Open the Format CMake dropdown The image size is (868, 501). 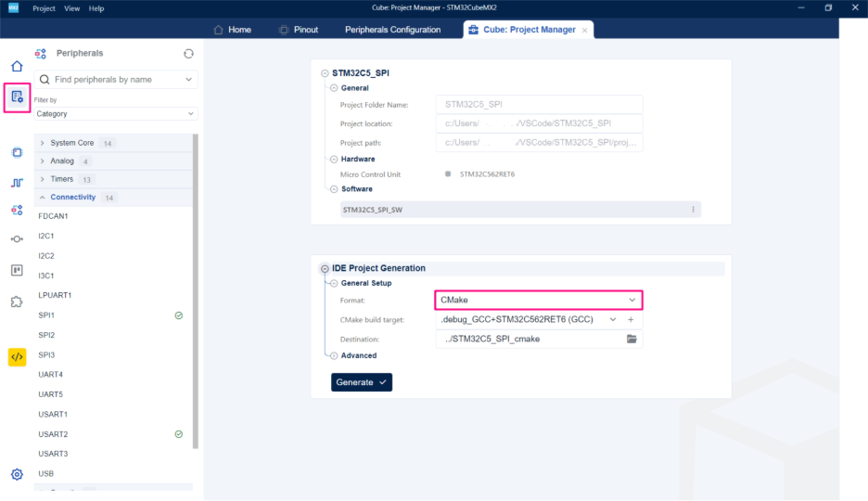click(x=539, y=300)
